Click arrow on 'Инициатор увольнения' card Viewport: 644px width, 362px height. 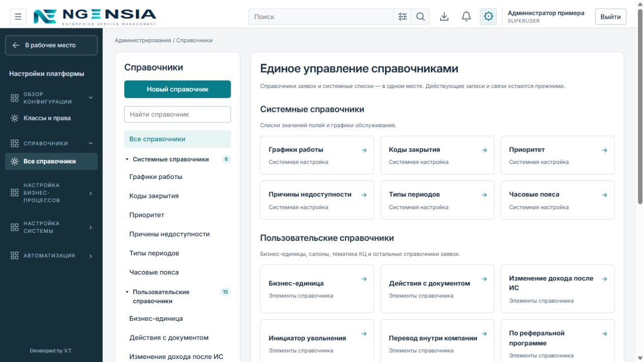click(364, 334)
